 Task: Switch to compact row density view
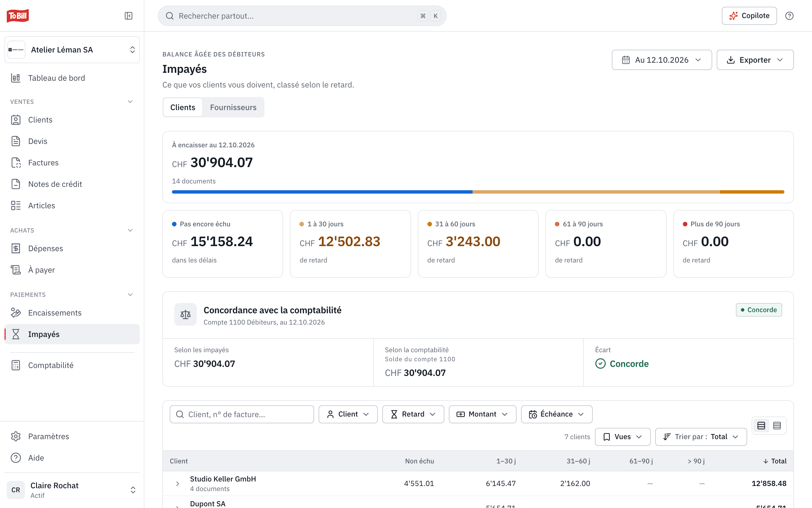(777, 426)
